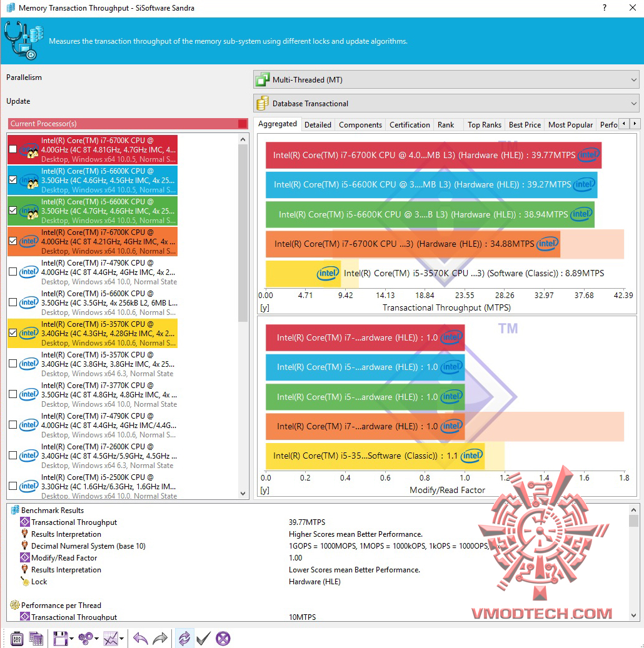
Task: Click the red color swatch on Current Processor(s)
Action: pyautogui.click(x=243, y=124)
